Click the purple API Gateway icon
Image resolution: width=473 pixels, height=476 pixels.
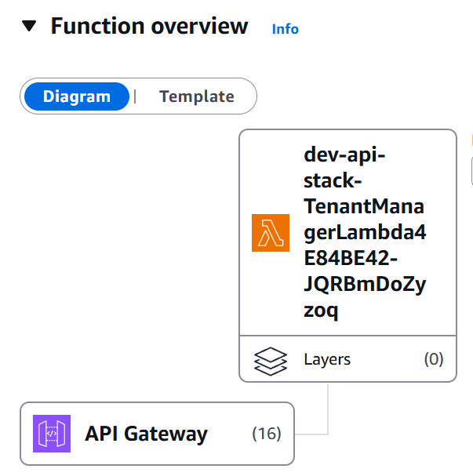tap(52, 434)
